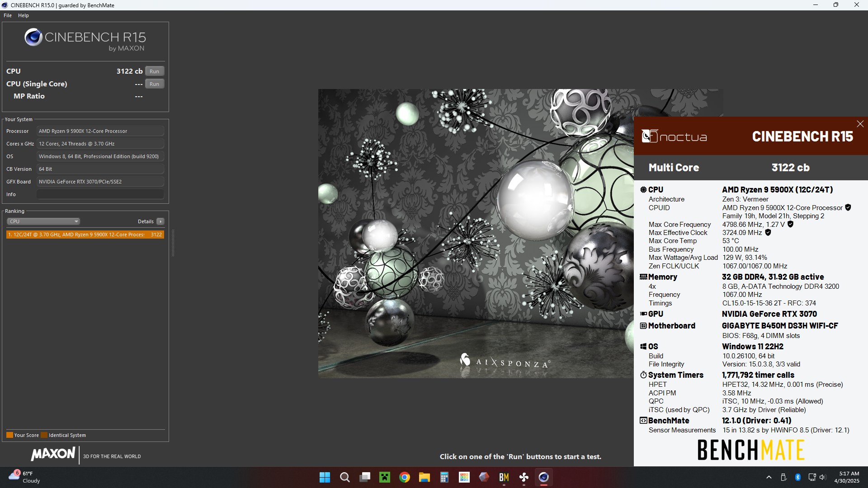
Task: Click the BenchMate section icon
Action: pyautogui.click(x=643, y=421)
